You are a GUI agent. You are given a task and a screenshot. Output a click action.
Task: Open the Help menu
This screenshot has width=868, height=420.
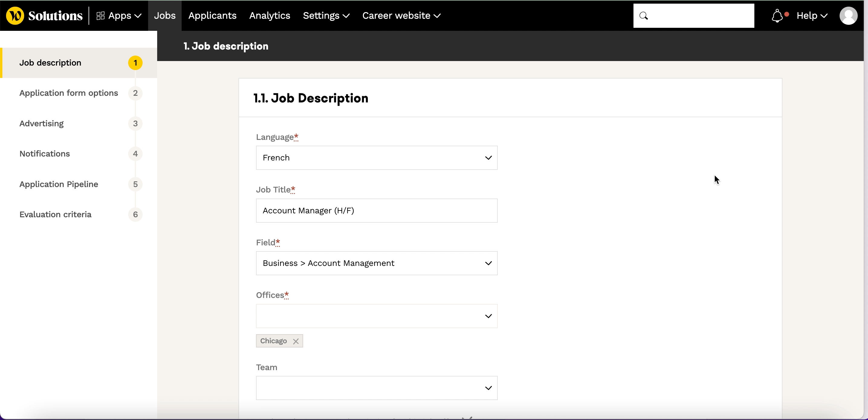(812, 16)
